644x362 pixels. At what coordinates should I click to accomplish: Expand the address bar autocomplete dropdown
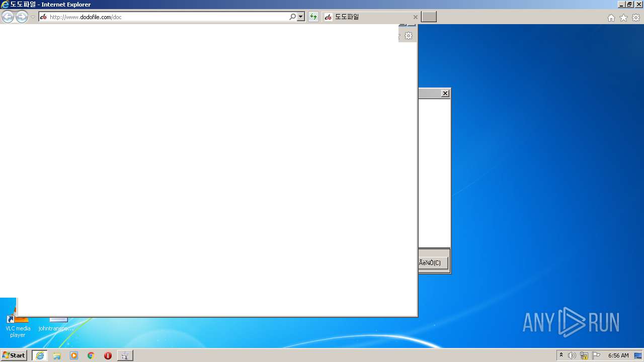pyautogui.click(x=301, y=17)
